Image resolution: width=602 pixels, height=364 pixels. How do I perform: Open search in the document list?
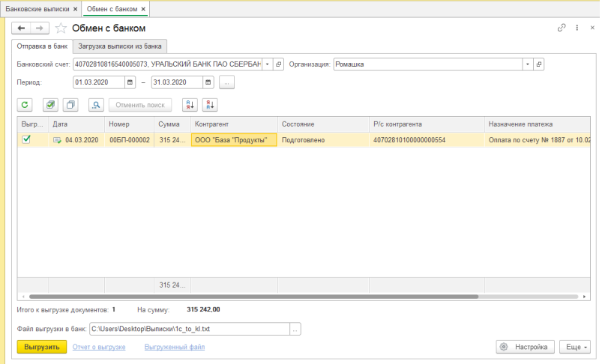pyautogui.click(x=96, y=105)
